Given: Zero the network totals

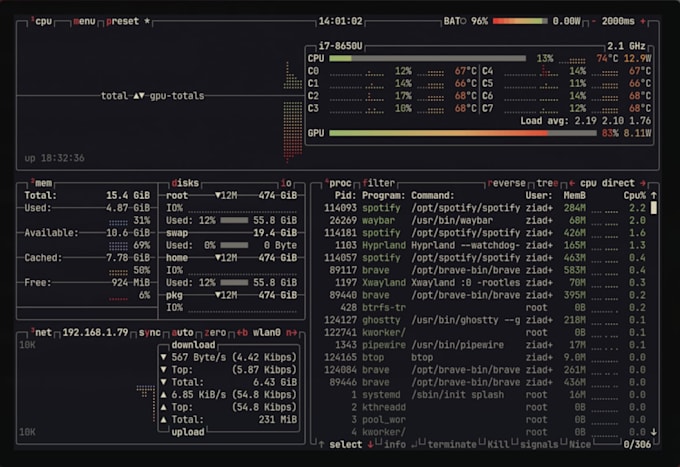Looking at the screenshot, I should (x=215, y=333).
